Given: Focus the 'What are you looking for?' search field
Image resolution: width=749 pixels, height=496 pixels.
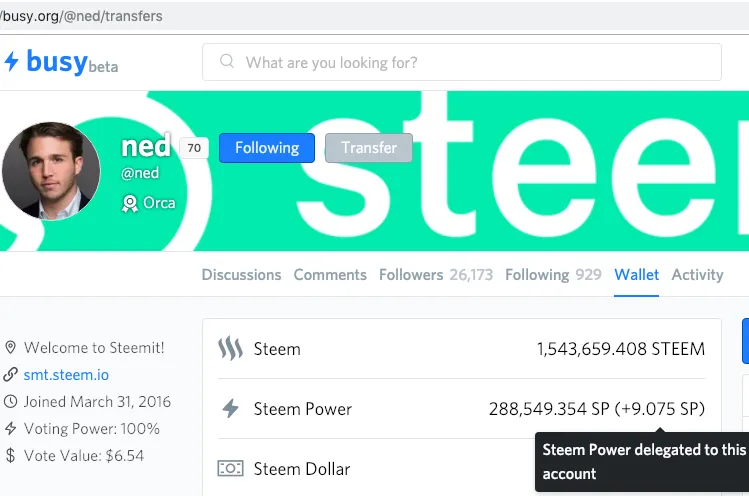Looking at the screenshot, I should click(461, 62).
